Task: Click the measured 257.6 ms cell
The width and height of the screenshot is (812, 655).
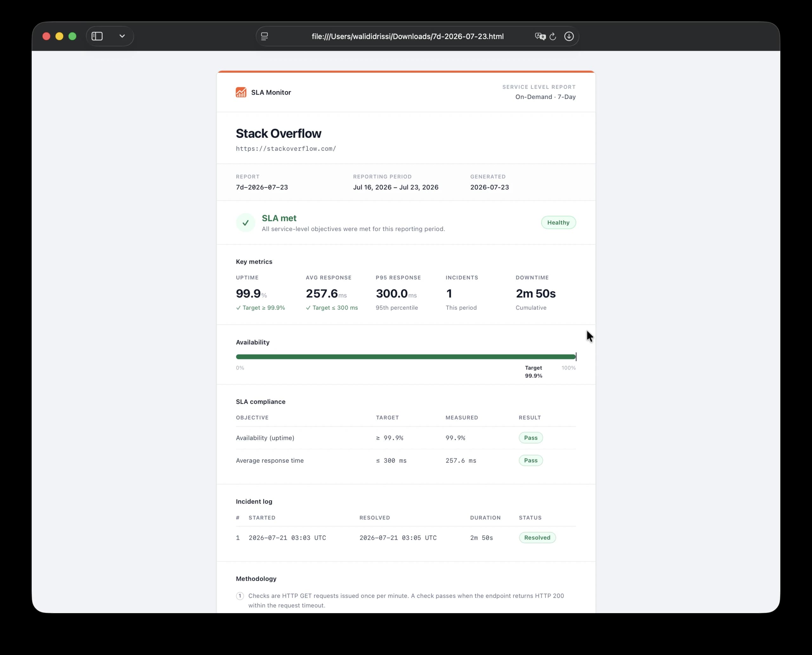Action: [x=461, y=460]
